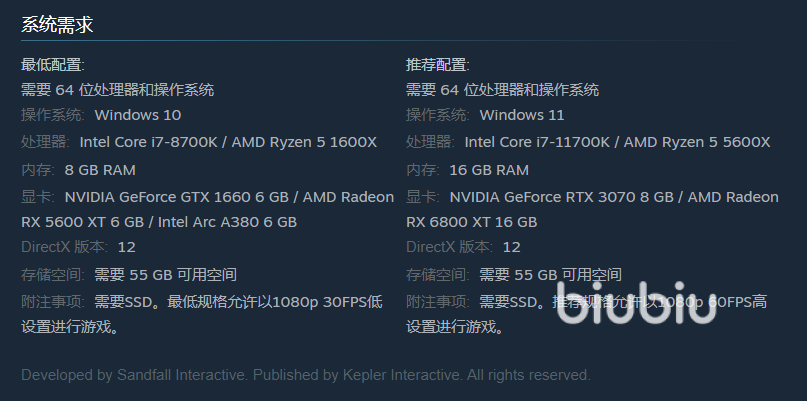
Task: Click the Intel Core i7-11700K processor text
Action: [539, 142]
